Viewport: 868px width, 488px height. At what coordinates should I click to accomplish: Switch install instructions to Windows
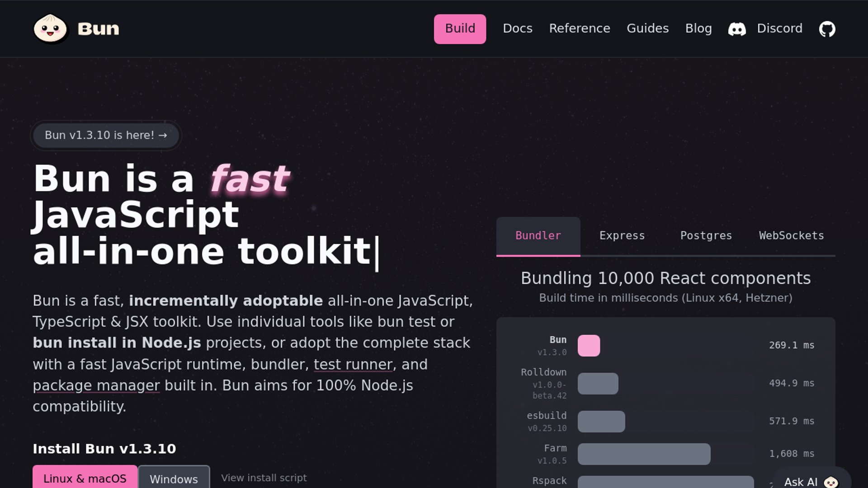click(x=174, y=479)
